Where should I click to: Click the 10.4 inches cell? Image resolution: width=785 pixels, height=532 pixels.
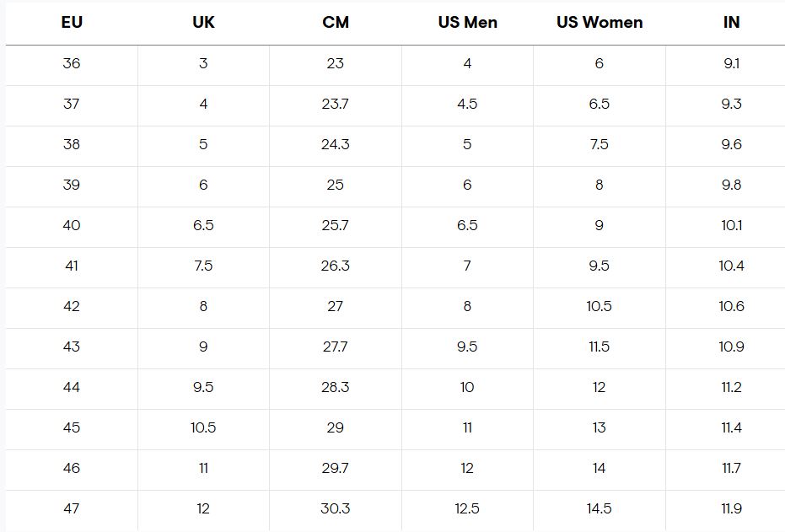pos(731,266)
